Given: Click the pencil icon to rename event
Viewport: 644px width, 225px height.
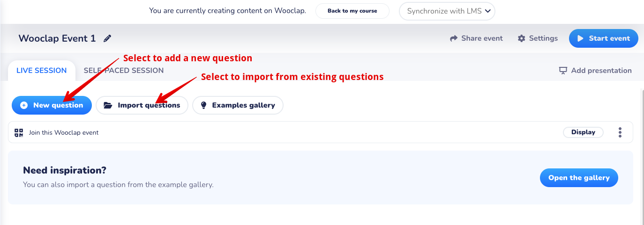Looking at the screenshot, I should pos(108,38).
